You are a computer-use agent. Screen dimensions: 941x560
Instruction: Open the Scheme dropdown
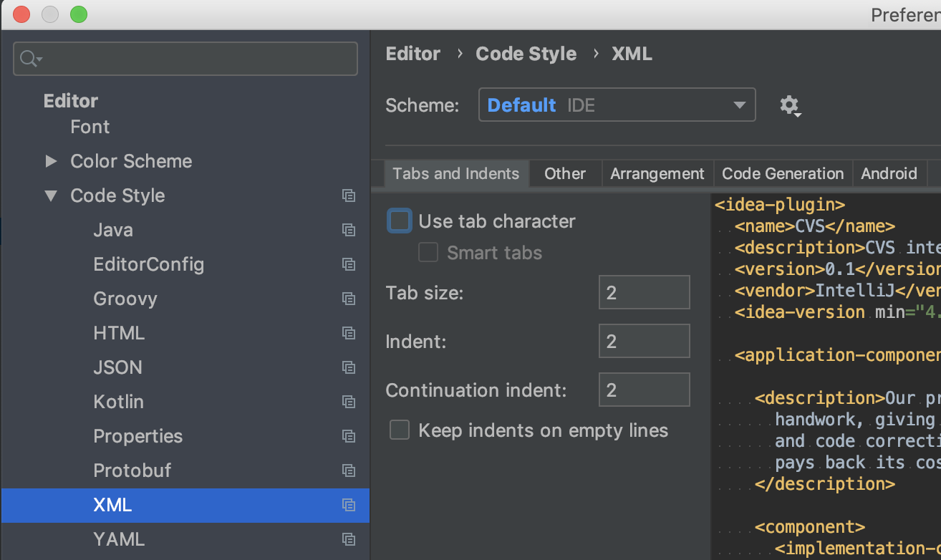tap(617, 105)
